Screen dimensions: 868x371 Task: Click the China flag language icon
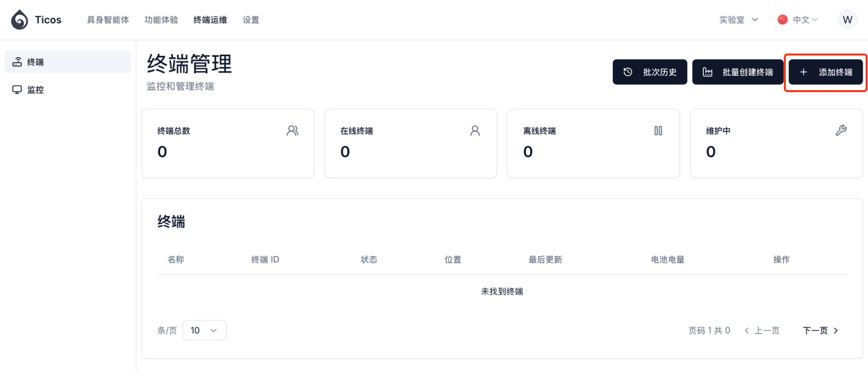(782, 20)
